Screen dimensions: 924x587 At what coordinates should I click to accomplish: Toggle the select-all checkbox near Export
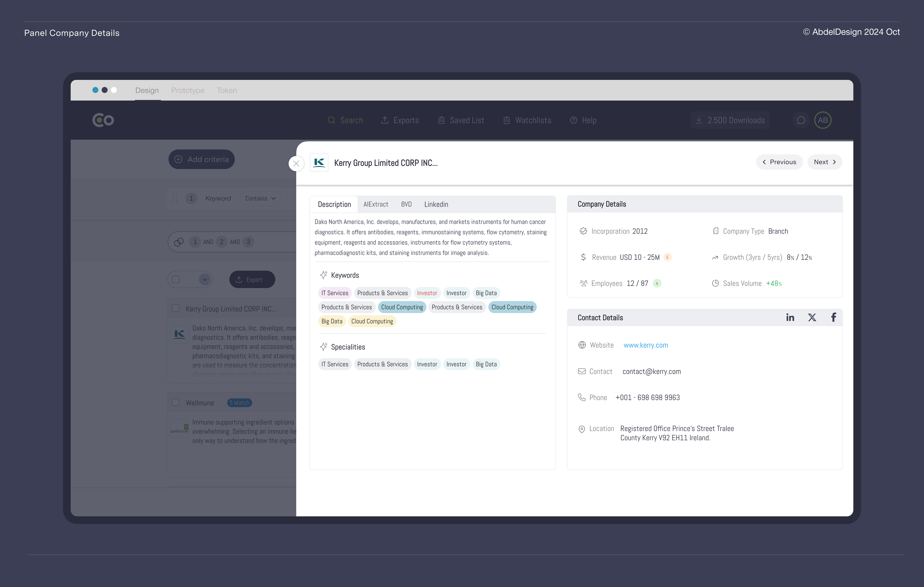click(x=176, y=279)
